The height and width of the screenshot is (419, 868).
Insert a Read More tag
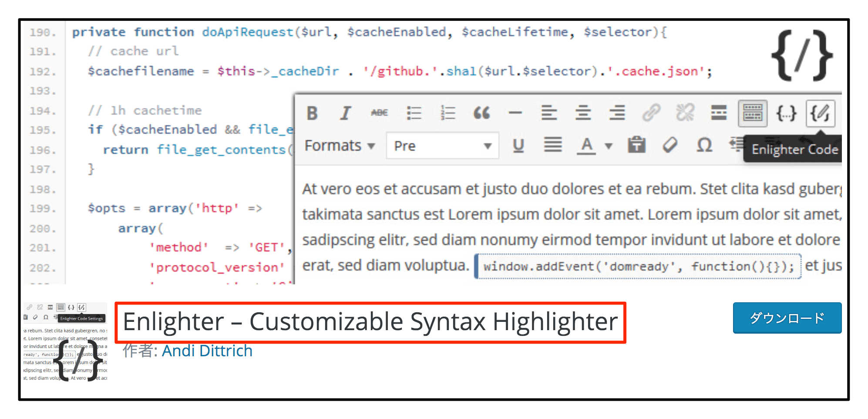719,113
